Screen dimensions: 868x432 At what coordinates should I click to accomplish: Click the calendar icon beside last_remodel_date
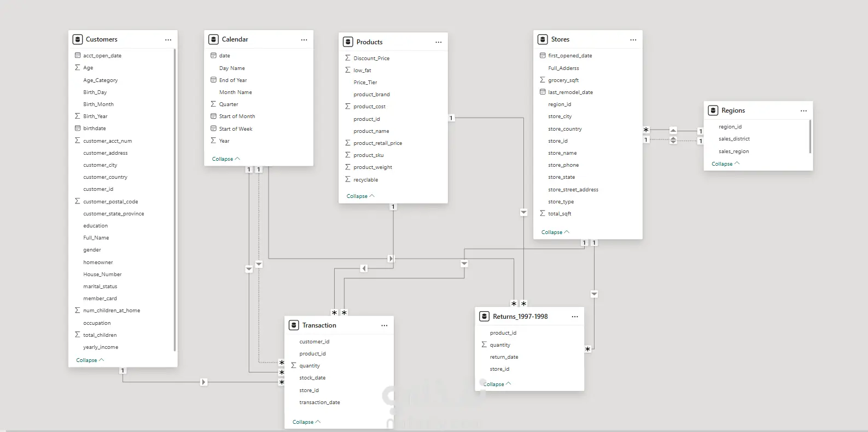click(543, 92)
